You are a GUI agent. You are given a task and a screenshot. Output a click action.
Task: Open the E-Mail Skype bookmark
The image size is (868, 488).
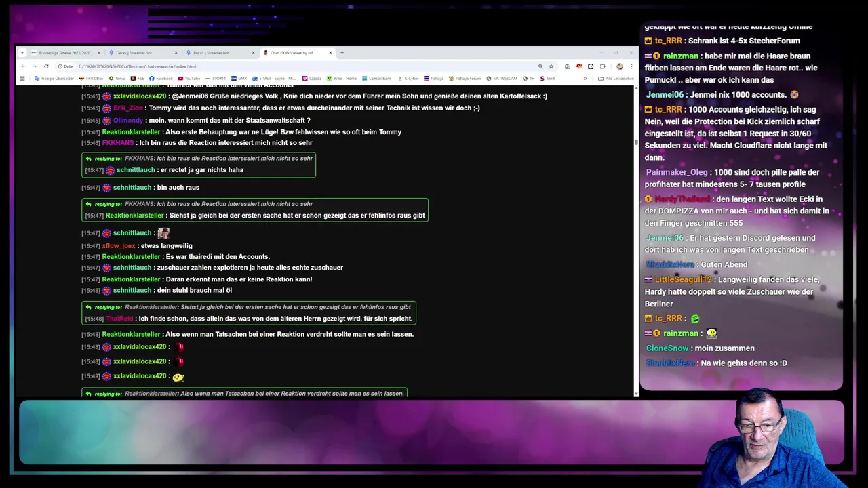tap(275, 78)
